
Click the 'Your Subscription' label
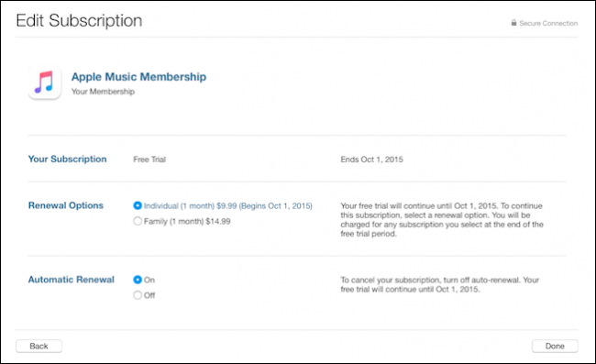[67, 159]
